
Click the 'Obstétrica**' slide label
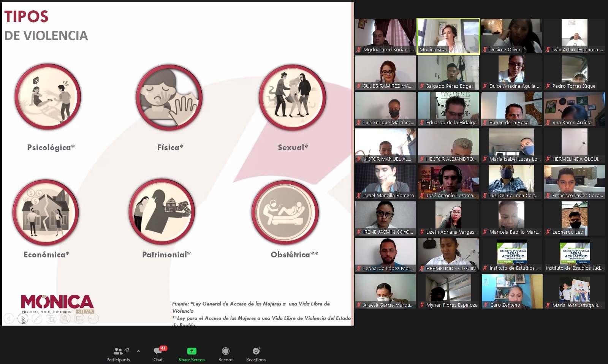294,255
